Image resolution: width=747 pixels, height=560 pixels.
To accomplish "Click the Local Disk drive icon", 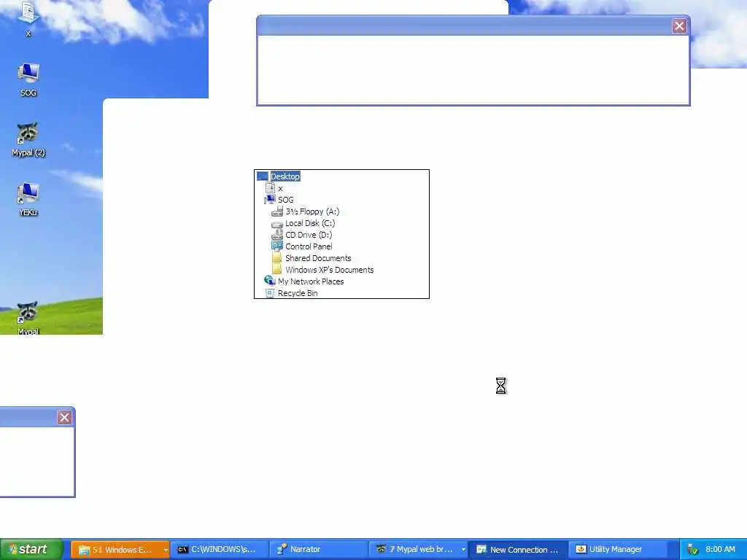I will pyautogui.click(x=276, y=224).
